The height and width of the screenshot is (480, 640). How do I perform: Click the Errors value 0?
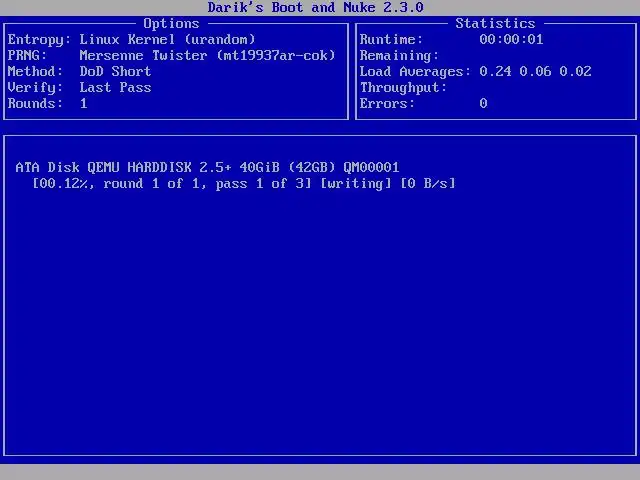(483, 103)
